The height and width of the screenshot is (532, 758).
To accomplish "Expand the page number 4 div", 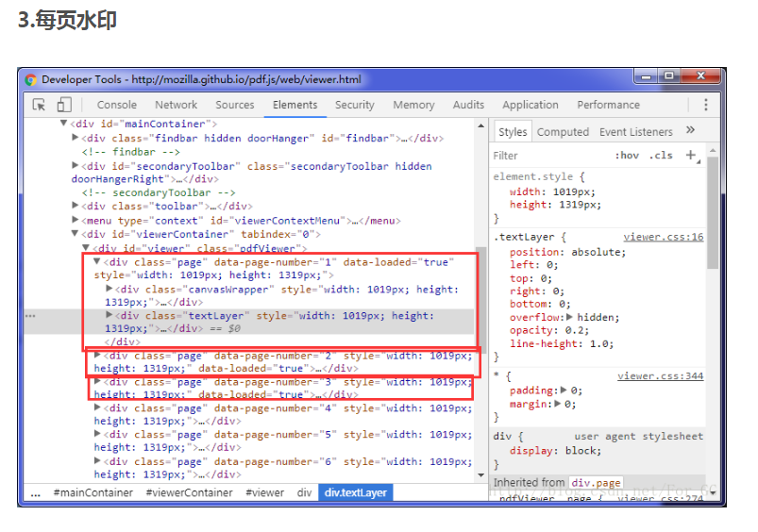I will 97,407.
